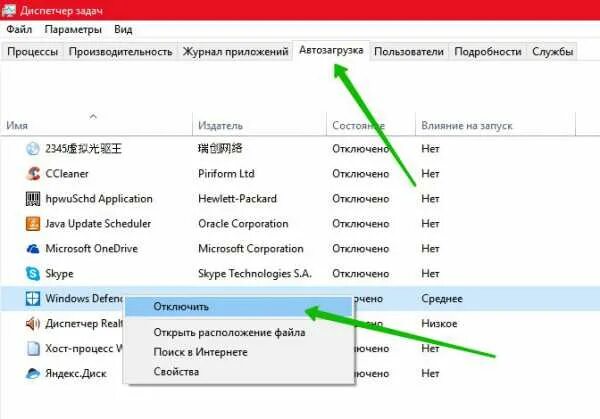Click the Java Update Scheduler icon

click(33, 223)
